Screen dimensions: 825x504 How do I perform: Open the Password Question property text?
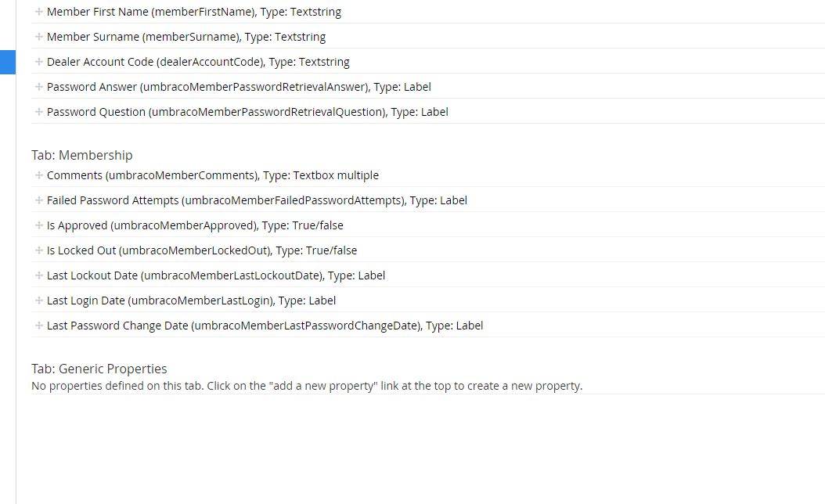pos(247,112)
